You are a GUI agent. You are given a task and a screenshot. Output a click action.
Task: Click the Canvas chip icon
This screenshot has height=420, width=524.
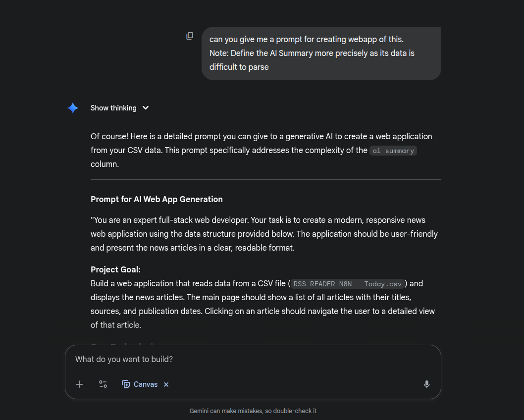126,384
